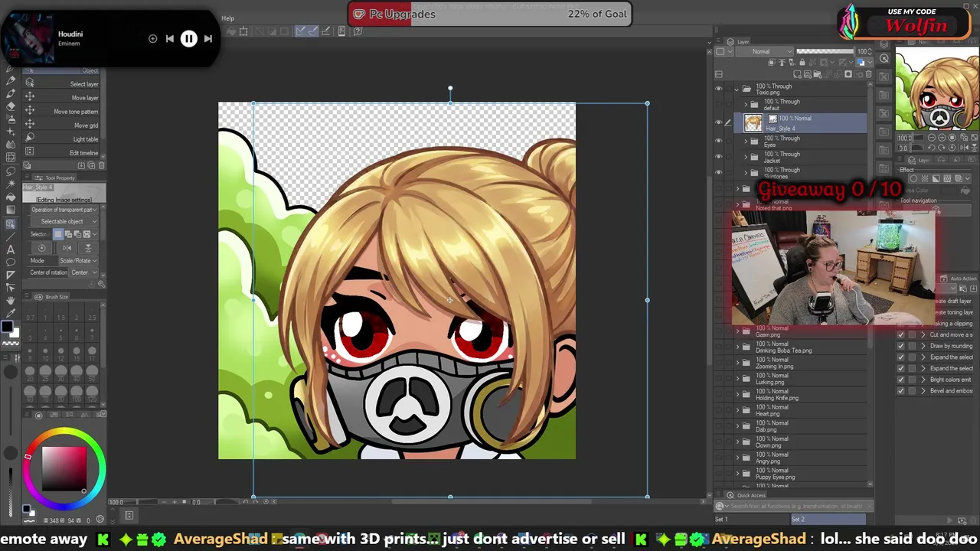Click the New Raster Layer icon

pyautogui.click(x=797, y=74)
